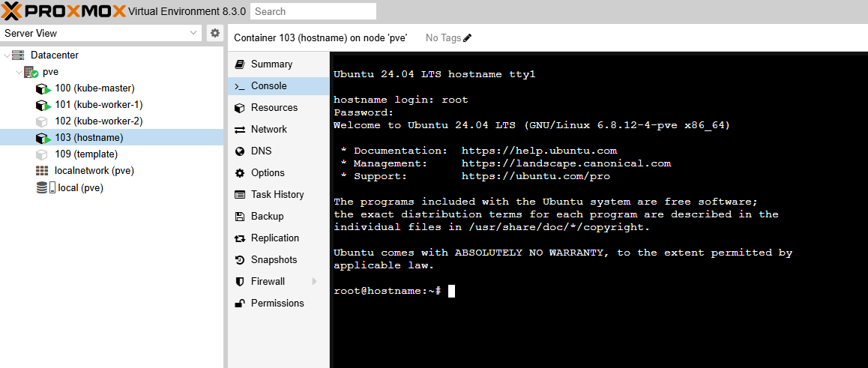Click the https://help.ubuntu.com text in console
Image resolution: width=868 pixels, height=368 pixels.
(539, 151)
